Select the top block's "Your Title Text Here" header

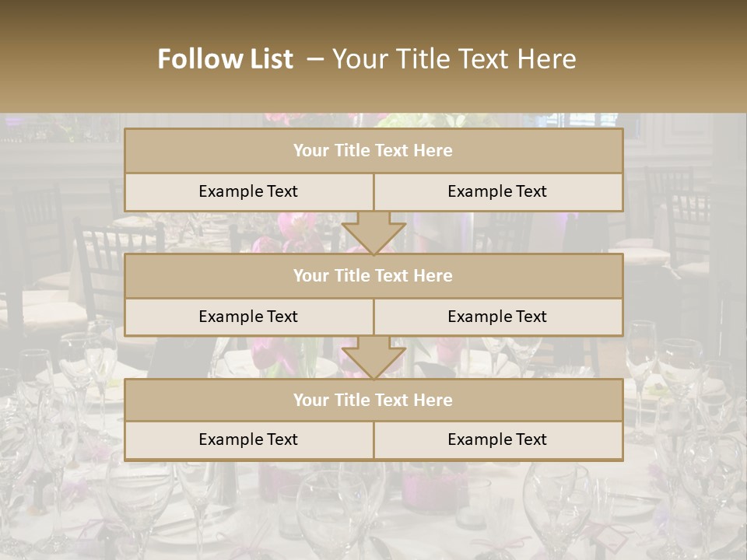(x=373, y=151)
